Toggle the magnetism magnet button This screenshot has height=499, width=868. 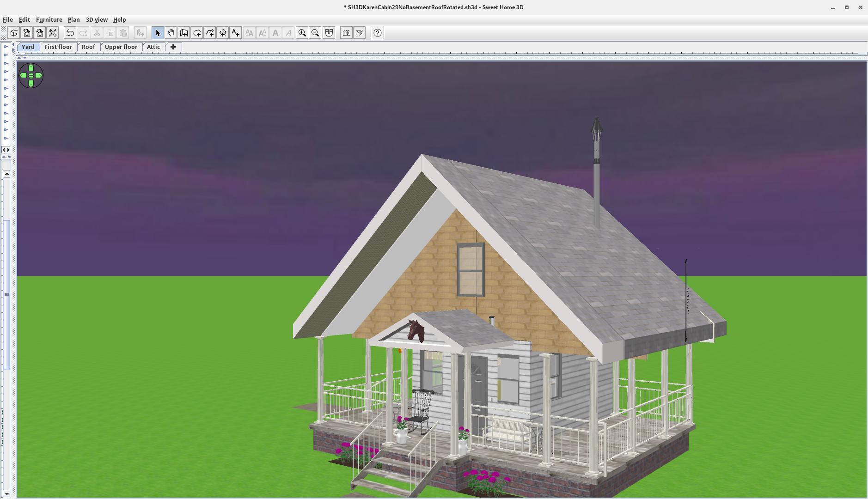(329, 33)
